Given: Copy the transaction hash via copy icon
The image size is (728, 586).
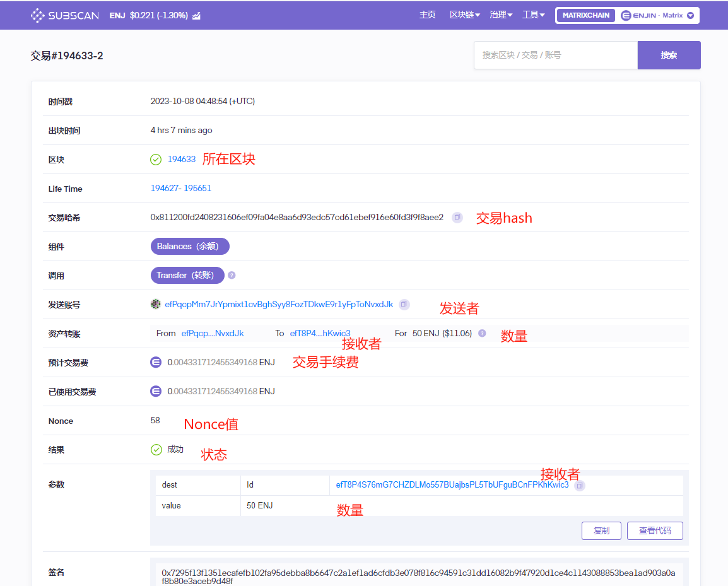Looking at the screenshot, I should click(x=457, y=217).
